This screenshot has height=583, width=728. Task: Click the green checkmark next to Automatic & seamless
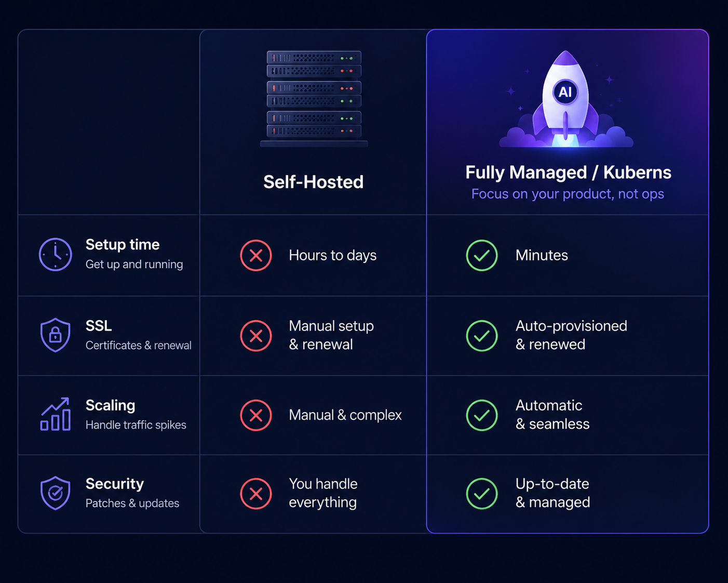(x=482, y=415)
